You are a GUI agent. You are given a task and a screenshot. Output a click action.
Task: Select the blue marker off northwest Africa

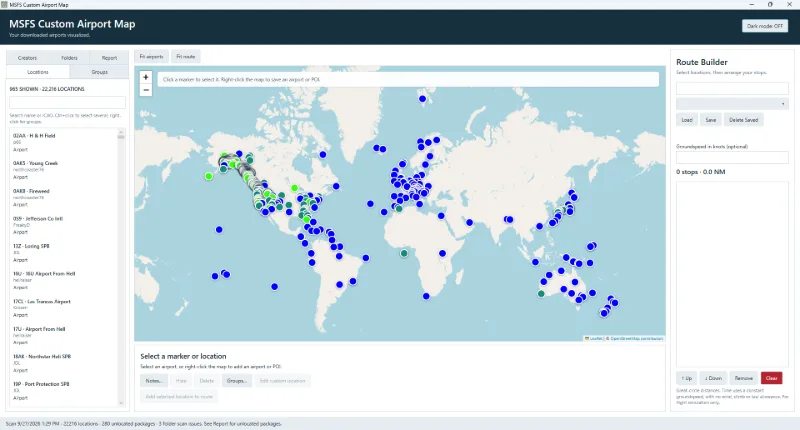pos(384,212)
